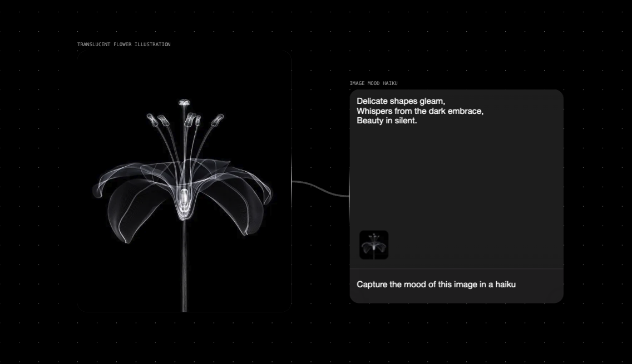This screenshot has width=632, height=364.
Task: Click the glowing ovary at the flower center
Action: point(184,197)
